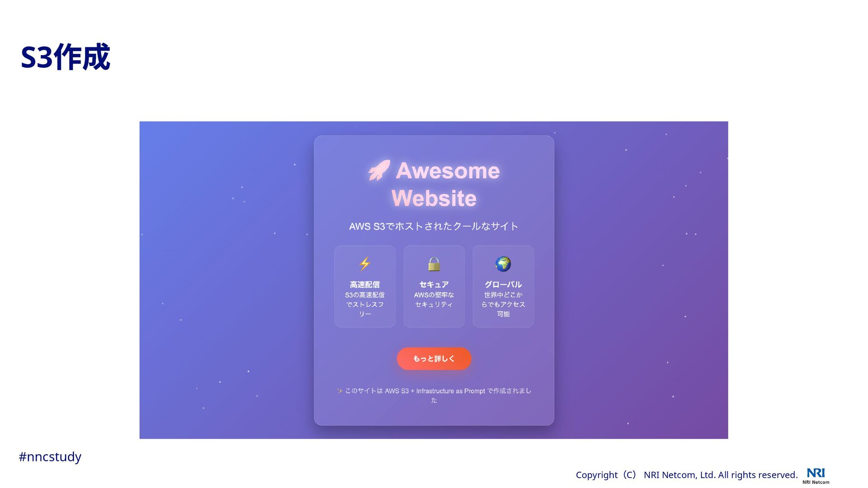
Task: Click the AWSの堅牢なセキュリティ description
Action: click(x=434, y=300)
